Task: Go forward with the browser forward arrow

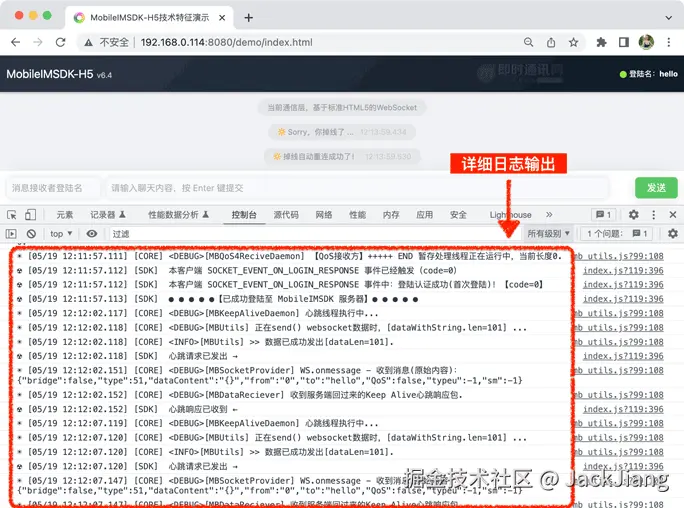Action: (38, 42)
